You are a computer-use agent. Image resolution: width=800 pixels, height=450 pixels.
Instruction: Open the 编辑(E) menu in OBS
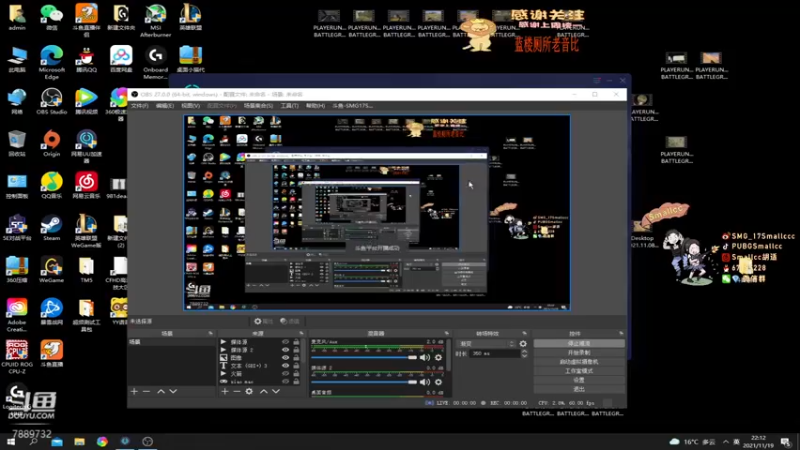(164, 106)
